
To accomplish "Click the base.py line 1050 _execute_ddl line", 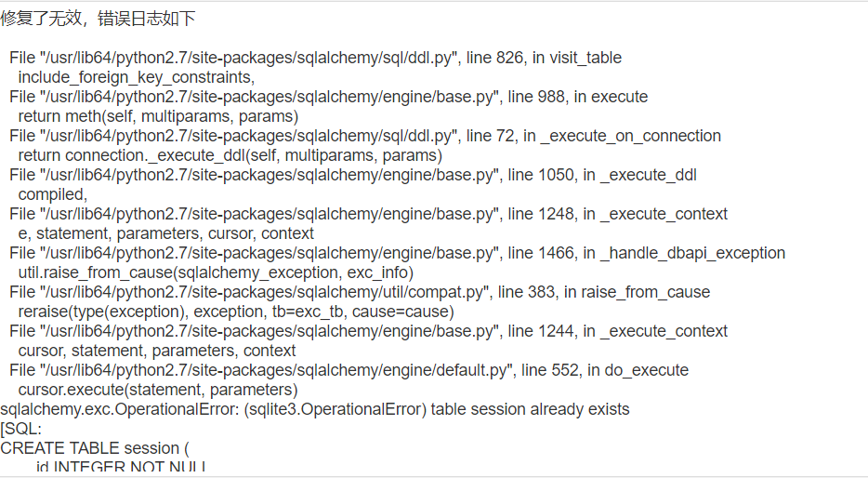I will click(353, 175).
